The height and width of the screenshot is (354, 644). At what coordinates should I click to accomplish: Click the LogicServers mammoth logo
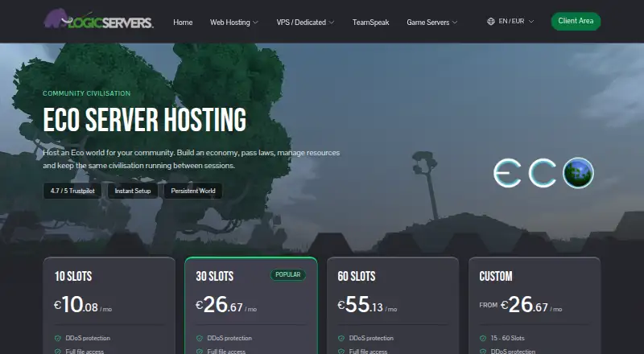98,19
